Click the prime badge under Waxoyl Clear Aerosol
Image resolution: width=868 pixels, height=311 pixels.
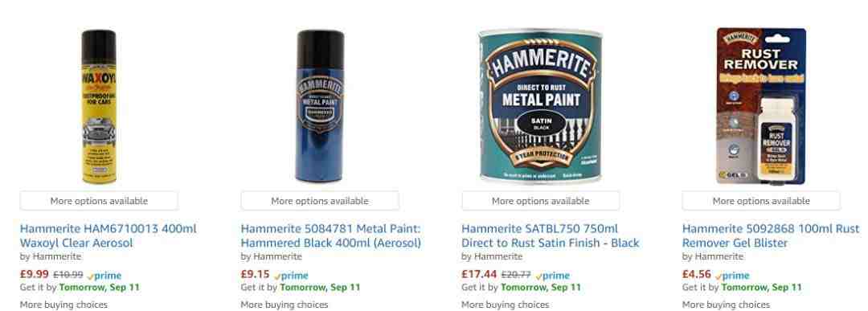tap(104, 276)
